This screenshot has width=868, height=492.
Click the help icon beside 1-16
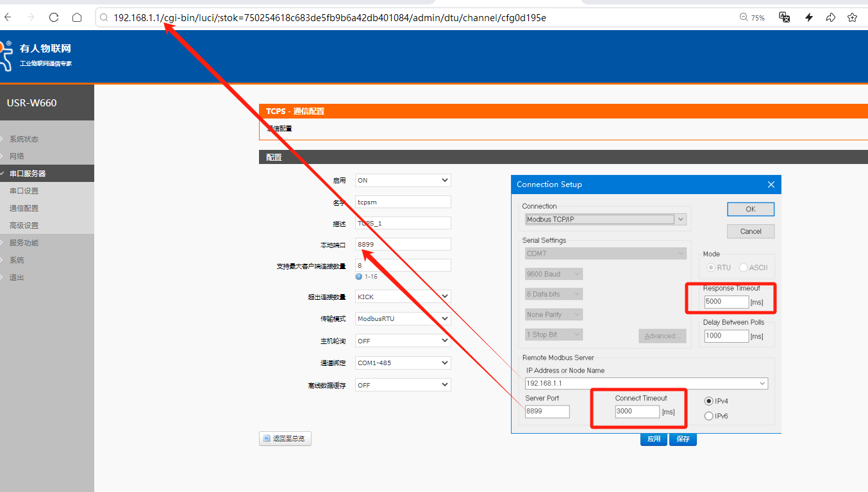(x=359, y=277)
